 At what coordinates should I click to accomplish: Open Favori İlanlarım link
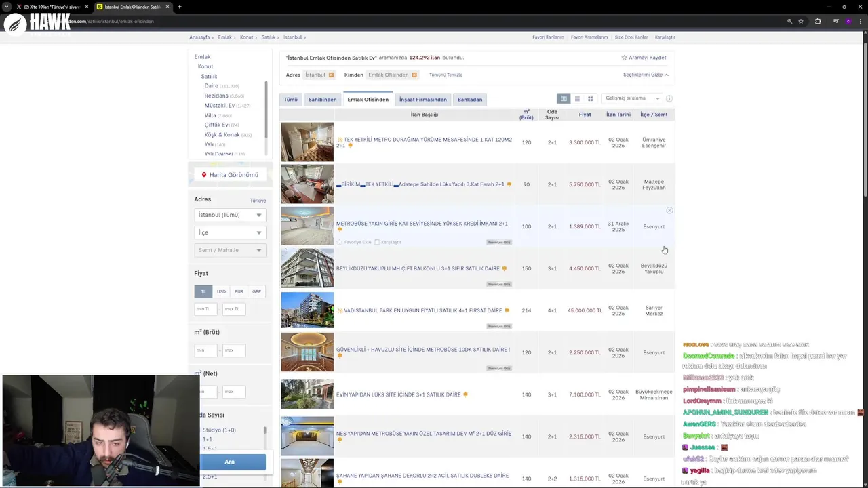point(548,37)
